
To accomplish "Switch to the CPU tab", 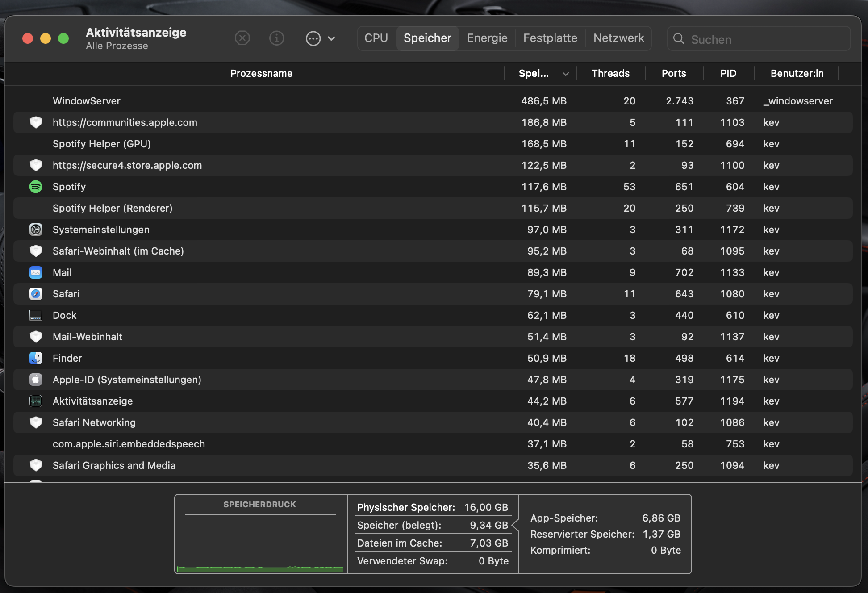I will [376, 38].
